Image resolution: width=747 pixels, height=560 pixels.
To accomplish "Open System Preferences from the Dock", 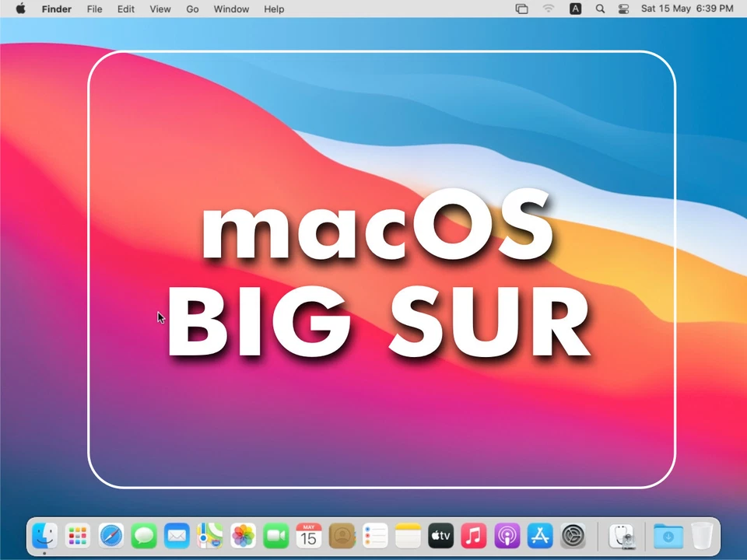I will pos(573,536).
